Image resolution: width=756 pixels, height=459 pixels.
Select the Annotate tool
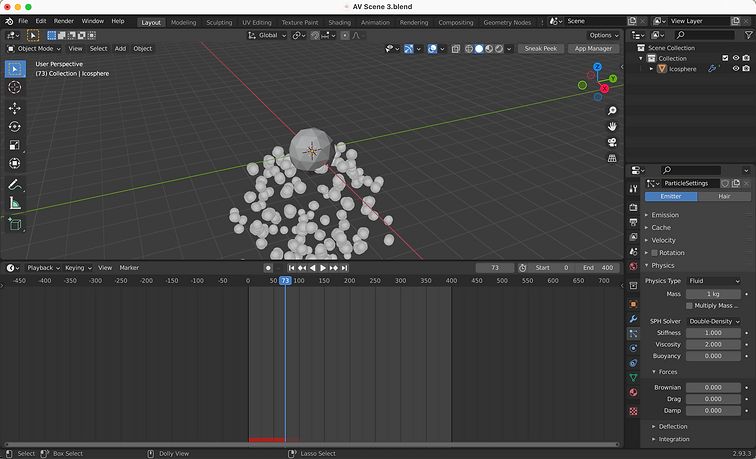point(15,185)
